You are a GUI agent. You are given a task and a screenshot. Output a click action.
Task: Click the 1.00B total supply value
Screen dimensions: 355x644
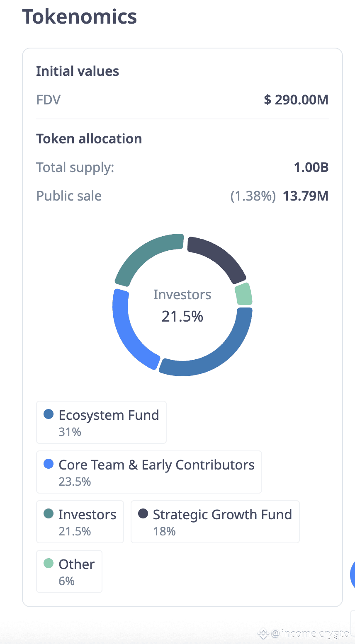[x=311, y=167]
